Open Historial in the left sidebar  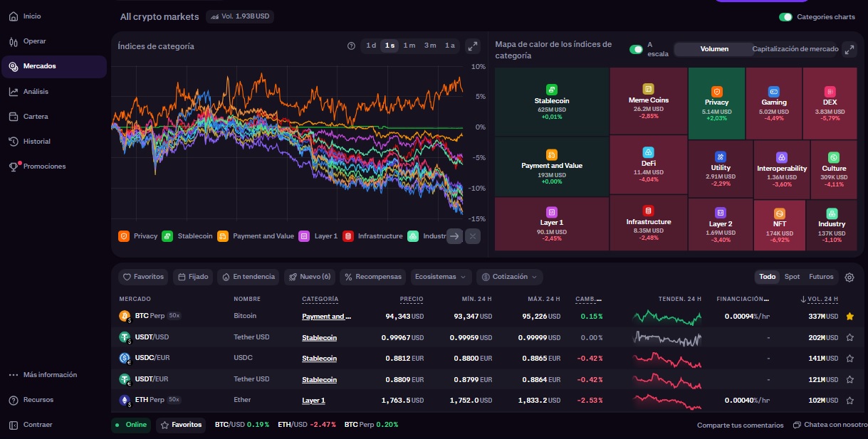[x=37, y=142]
